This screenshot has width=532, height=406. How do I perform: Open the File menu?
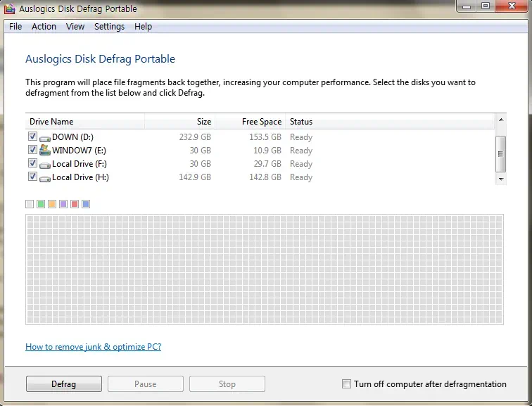pos(15,27)
